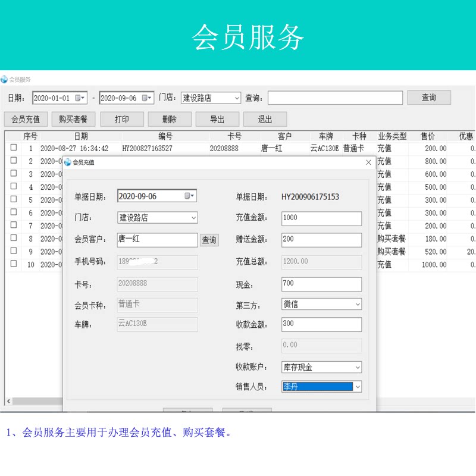The height and width of the screenshot is (476, 476).
Task: Sort by the 售价 column header
Action: [x=428, y=136]
